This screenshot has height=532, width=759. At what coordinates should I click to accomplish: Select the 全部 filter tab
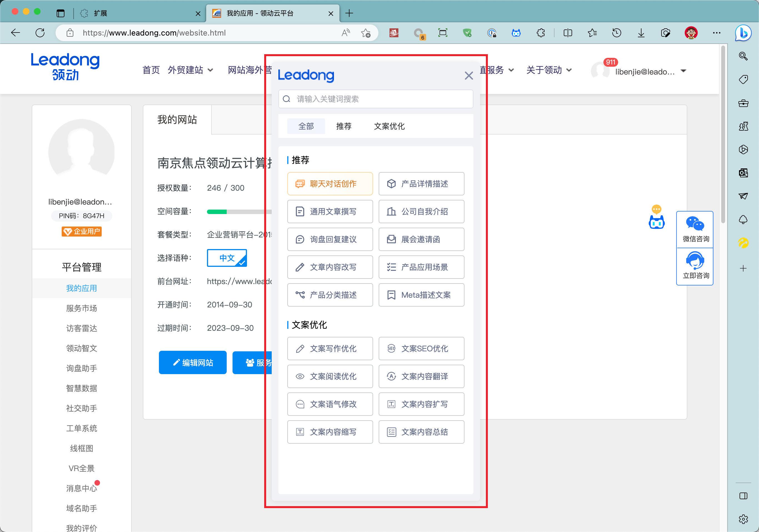coord(306,126)
